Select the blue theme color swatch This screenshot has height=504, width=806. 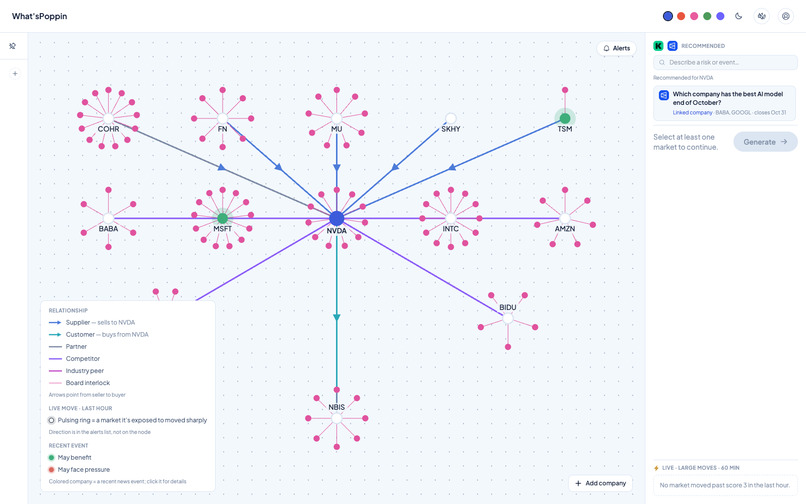coord(667,16)
